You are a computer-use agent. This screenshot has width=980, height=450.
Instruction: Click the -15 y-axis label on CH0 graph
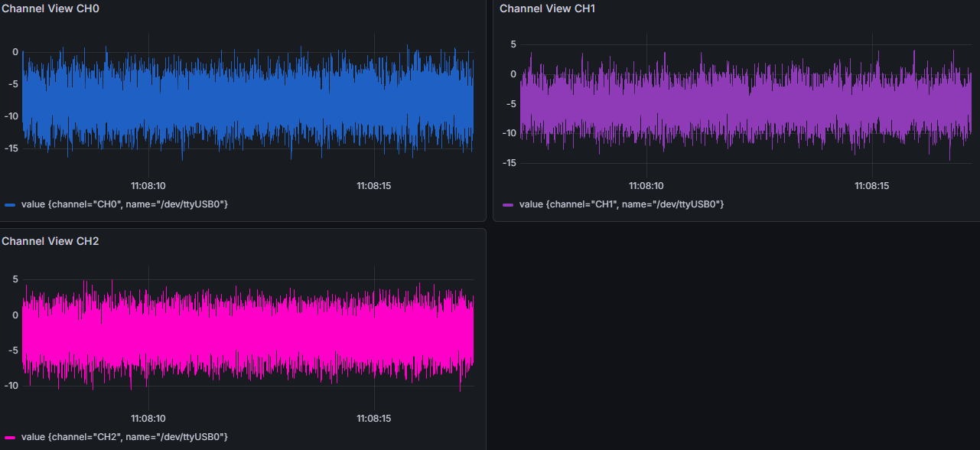(x=11, y=148)
